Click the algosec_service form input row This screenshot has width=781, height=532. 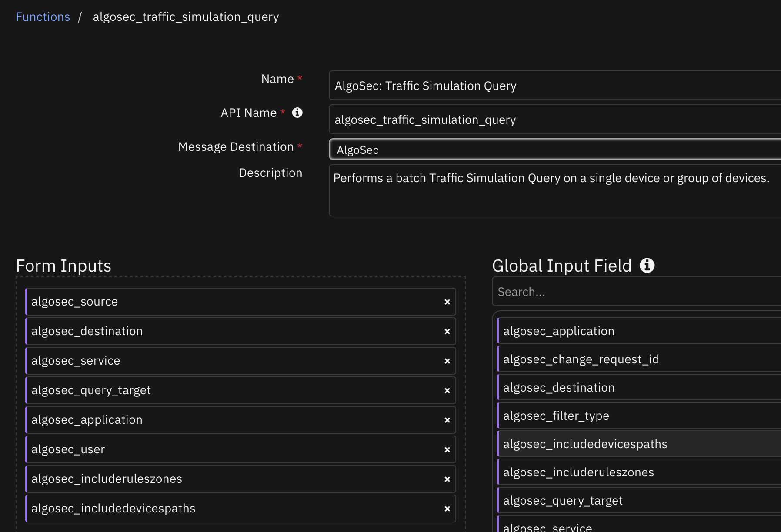click(x=240, y=361)
